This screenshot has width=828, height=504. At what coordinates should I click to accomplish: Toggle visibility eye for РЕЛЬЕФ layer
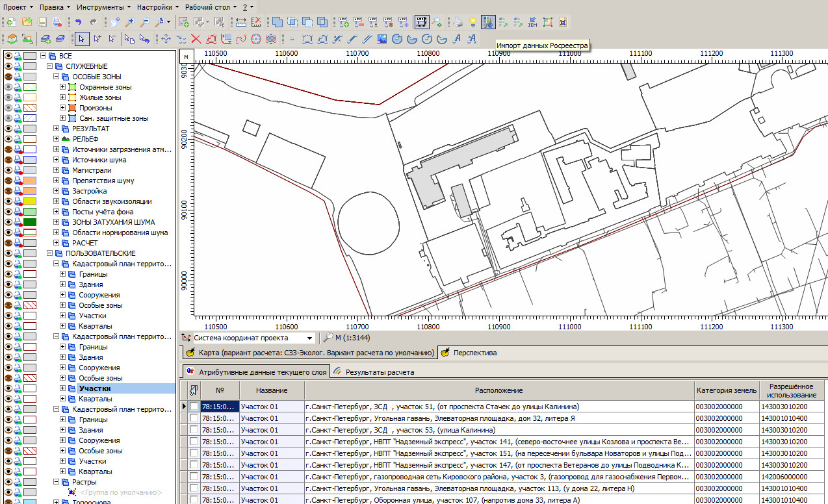coord(8,139)
